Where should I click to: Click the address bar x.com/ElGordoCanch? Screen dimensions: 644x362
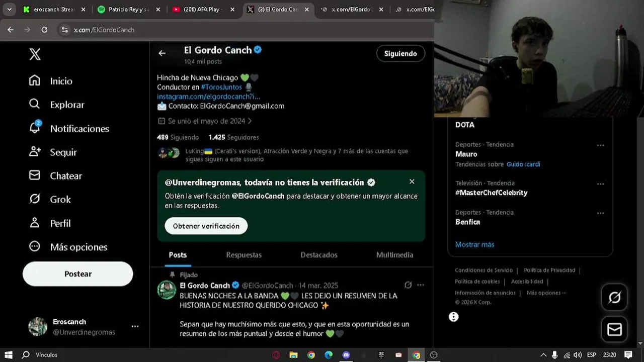tap(104, 30)
